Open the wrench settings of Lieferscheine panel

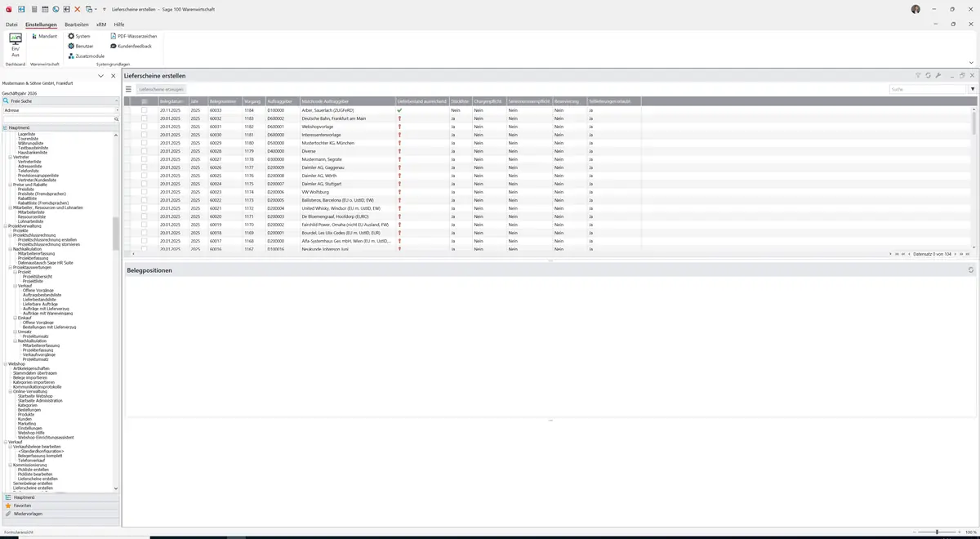[x=938, y=76]
